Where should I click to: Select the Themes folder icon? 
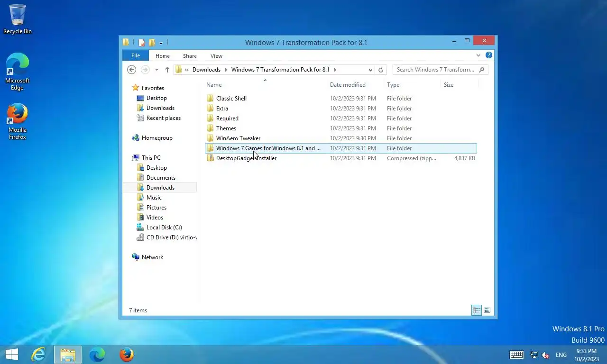click(x=211, y=128)
